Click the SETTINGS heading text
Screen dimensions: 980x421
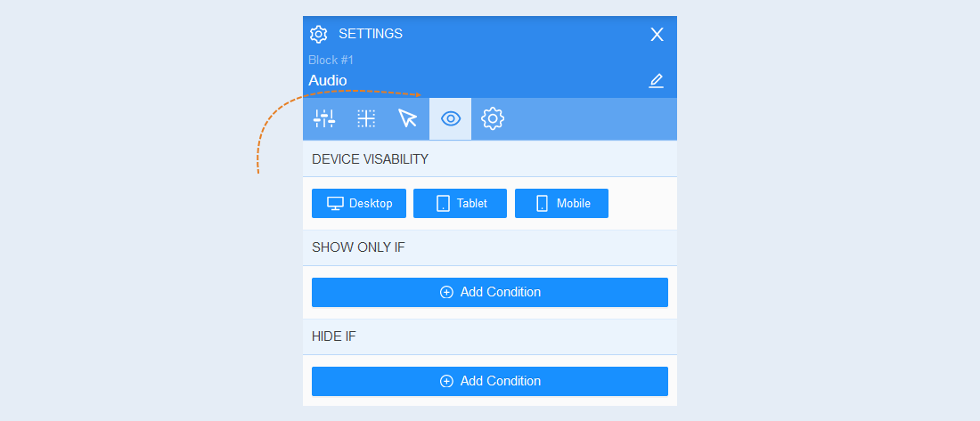click(371, 34)
